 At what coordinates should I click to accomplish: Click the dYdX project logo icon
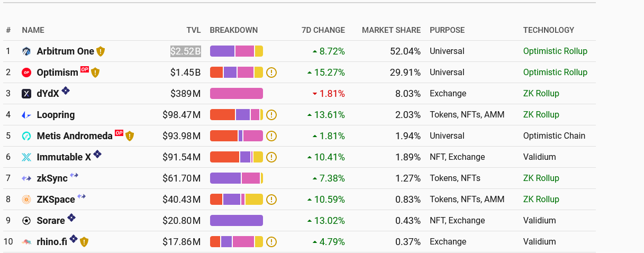(26, 94)
